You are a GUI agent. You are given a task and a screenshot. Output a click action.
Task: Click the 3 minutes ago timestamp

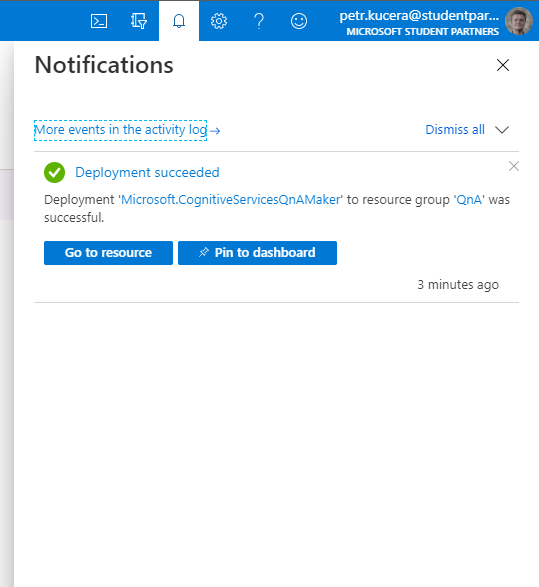pyautogui.click(x=458, y=285)
